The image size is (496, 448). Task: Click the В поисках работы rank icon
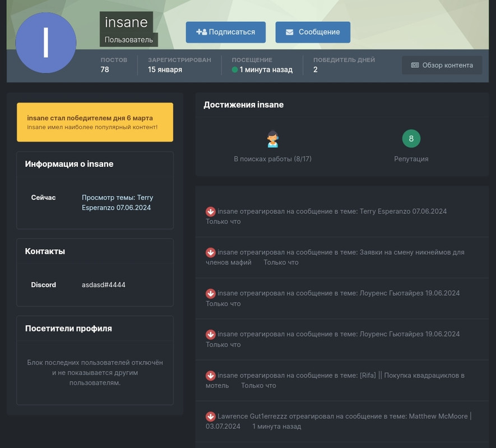273,139
